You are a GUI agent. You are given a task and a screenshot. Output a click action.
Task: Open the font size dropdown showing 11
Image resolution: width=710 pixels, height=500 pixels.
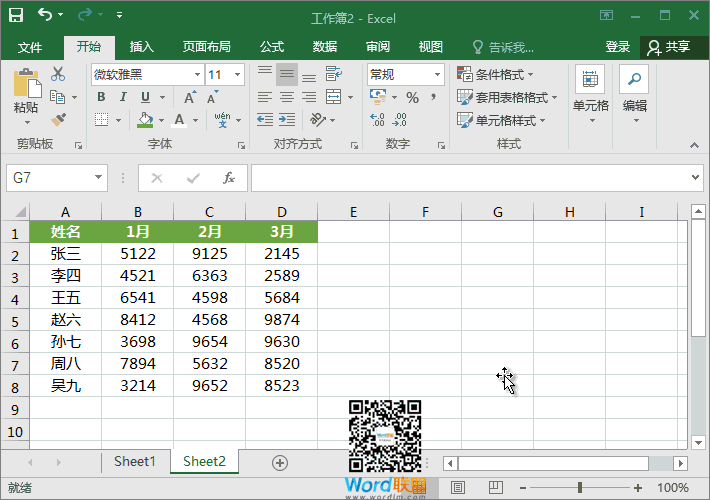tap(237, 74)
